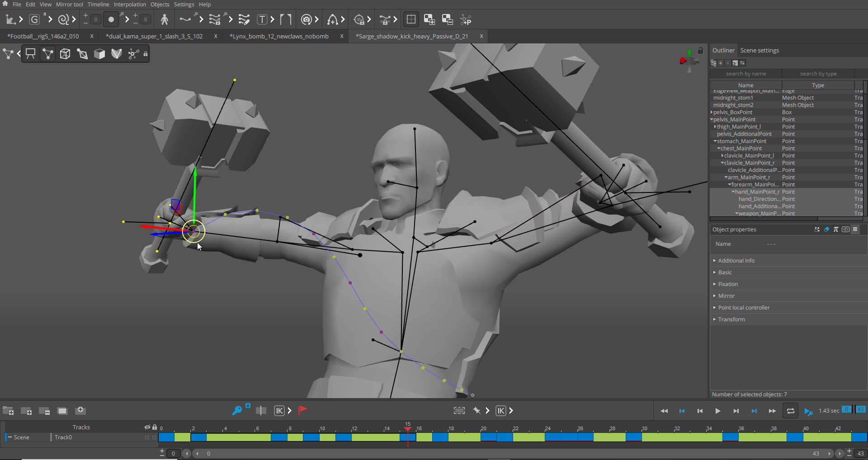This screenshot has height=460, width=868.
Task: Toggle the loop playback button
Action: click(x=790, y=411)
